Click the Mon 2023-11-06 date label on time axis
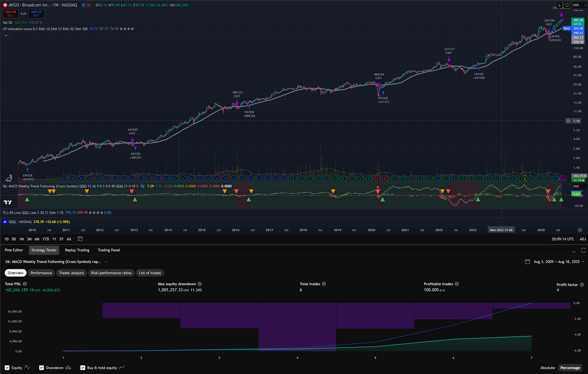 click(x=501, y=230)
